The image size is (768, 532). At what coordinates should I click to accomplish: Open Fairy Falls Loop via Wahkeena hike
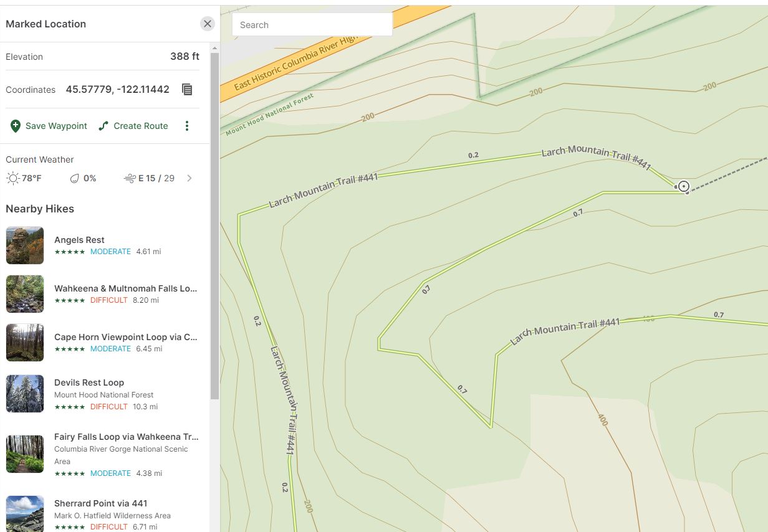[x=126, y=437]
